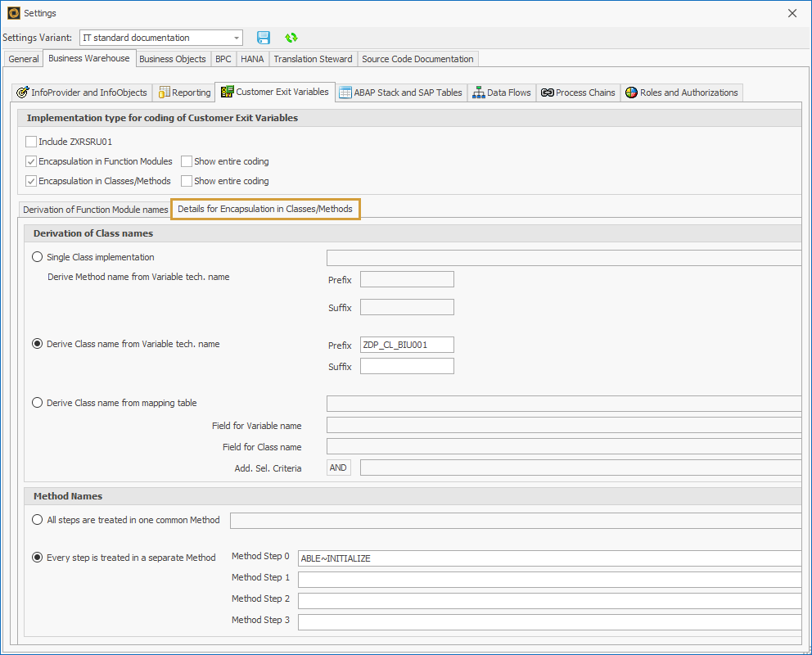Viewport: 812px width, 655px height.
Task: Open the Settings Variant dropdown
Action: pos(237,38)
